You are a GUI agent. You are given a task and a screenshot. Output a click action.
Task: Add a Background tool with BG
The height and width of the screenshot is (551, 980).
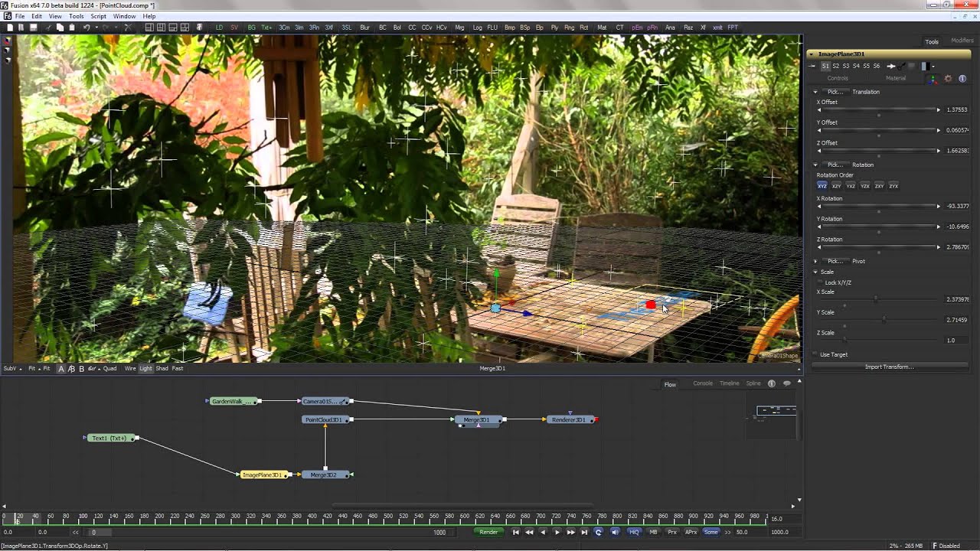[x=252, y=28]
